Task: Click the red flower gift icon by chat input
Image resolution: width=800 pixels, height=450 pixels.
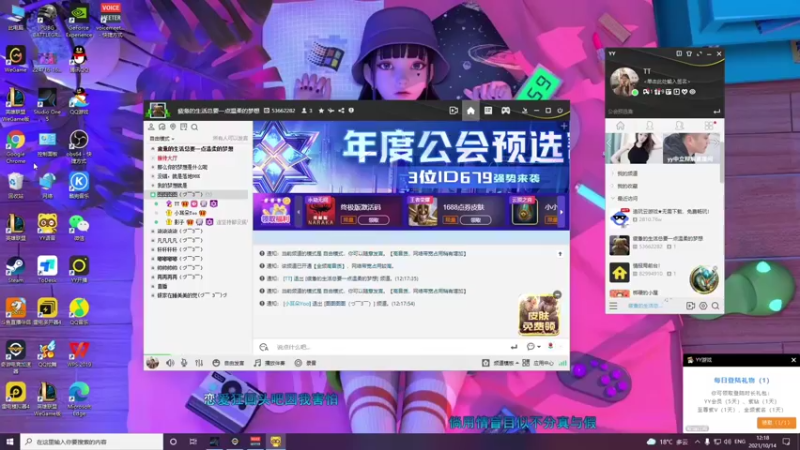Action: click(550, 346)
